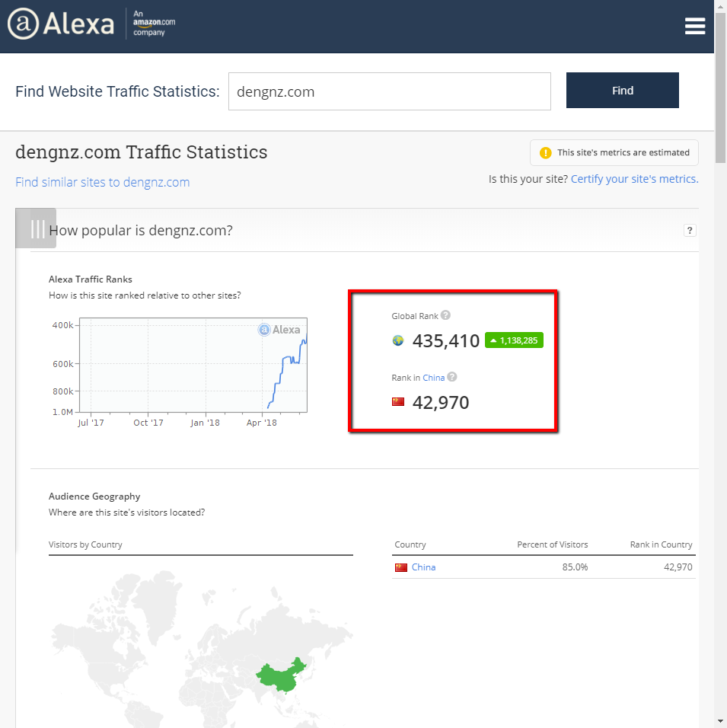Open the hamburger menu icon
Image resolution: width=727 pixels, height=728 pixels.
point(694,26)
